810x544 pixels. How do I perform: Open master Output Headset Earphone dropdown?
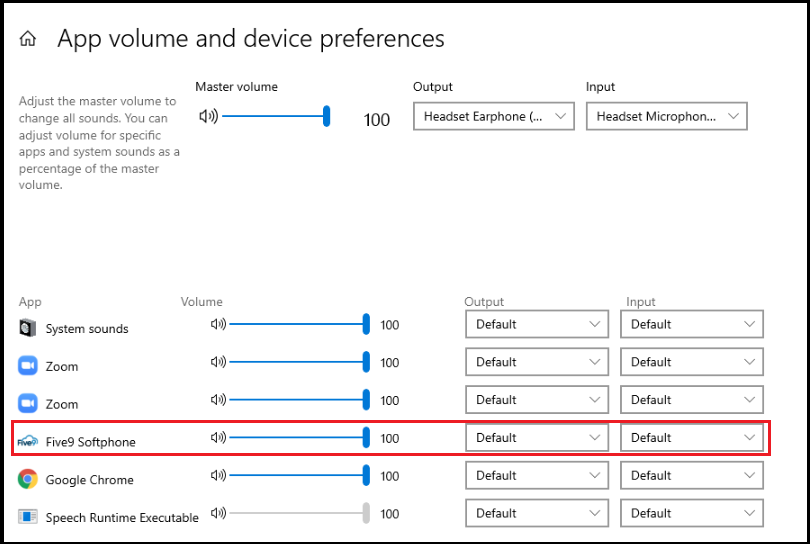point(494,116)
